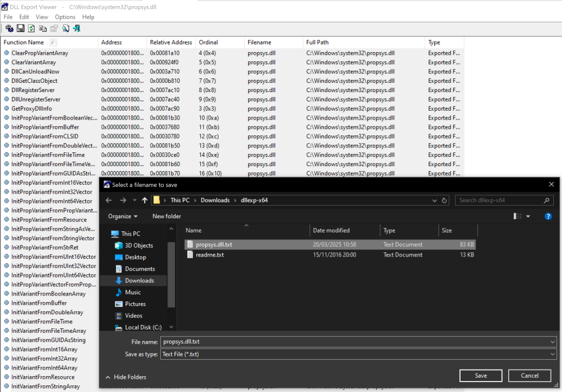Sort dialog files by Date modified
The height and width of the screenshot is (392, 562).
point(345,231)
